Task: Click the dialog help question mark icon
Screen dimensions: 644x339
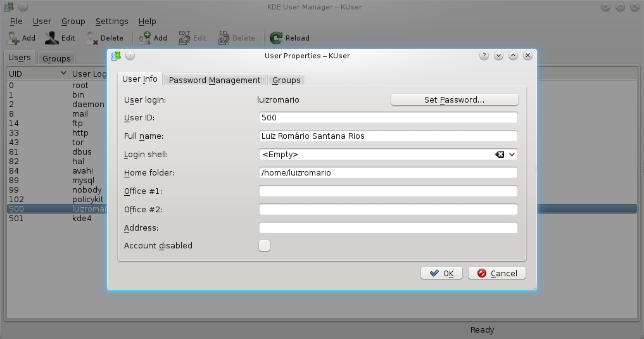Action: tap(484, 56)
